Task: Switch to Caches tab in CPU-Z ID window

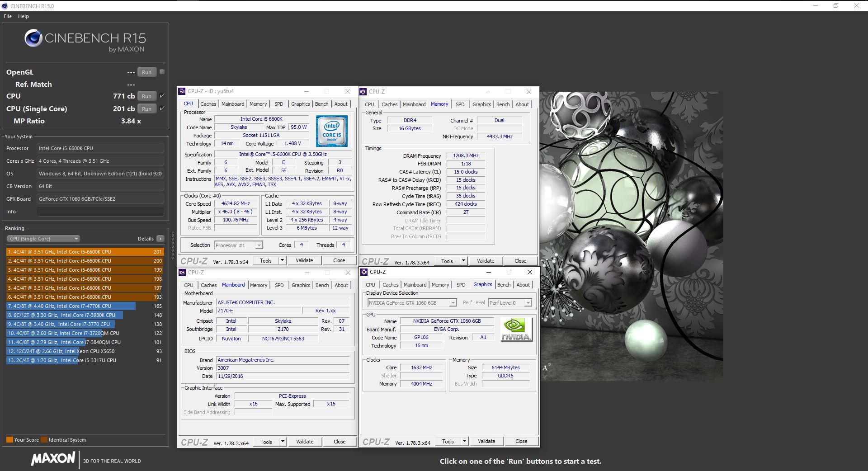Action: pyautogui.click(x=208, y=104)
